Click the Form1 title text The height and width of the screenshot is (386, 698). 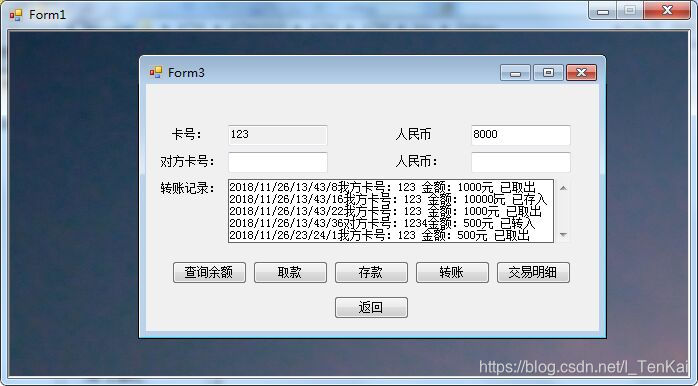click(47, 15)
